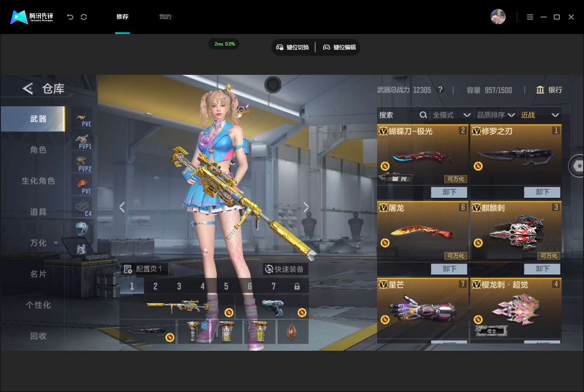The height and width of the screenshot is (392, 584).
Task: Click the equipped pistol slot
Action: tap(272, 306)
